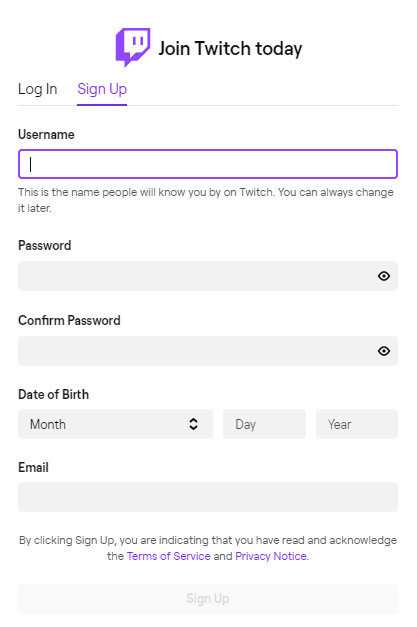Focus the Username input field
This screenshot has height=627, width=417.
[x=208, y=164]
